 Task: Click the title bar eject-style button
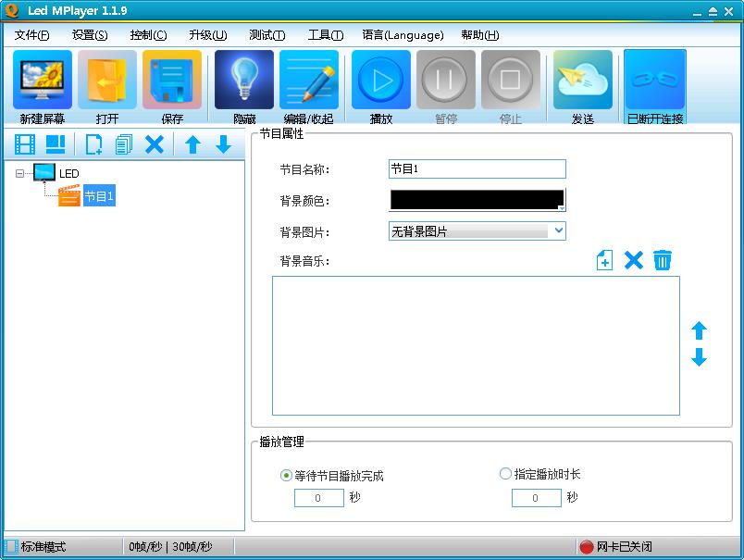tap(713, 12)
